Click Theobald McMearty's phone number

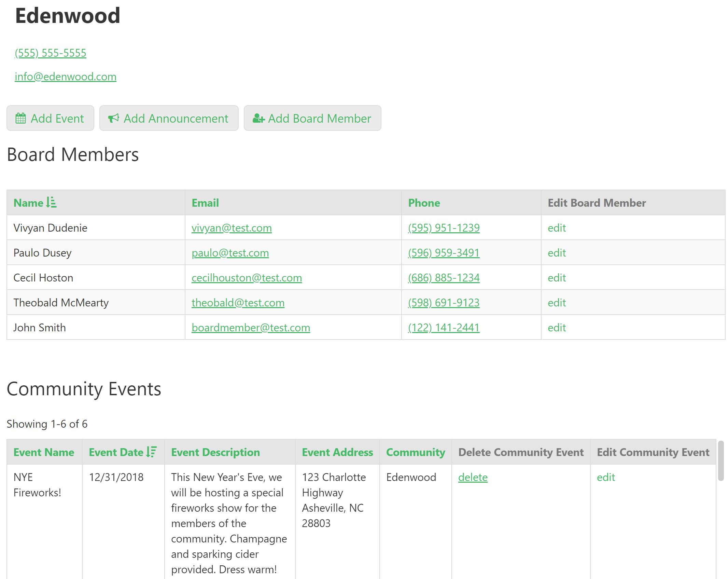tap(444, 302)
